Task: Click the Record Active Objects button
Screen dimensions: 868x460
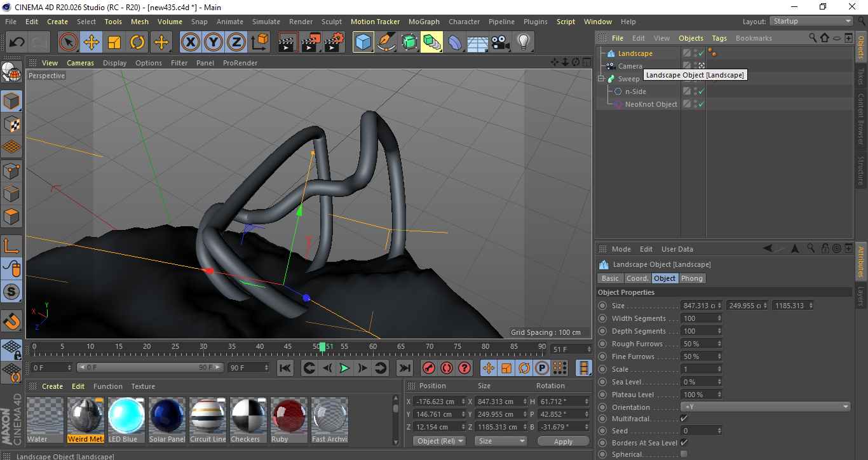Action: pyautogui.click(x=429, y=368)
